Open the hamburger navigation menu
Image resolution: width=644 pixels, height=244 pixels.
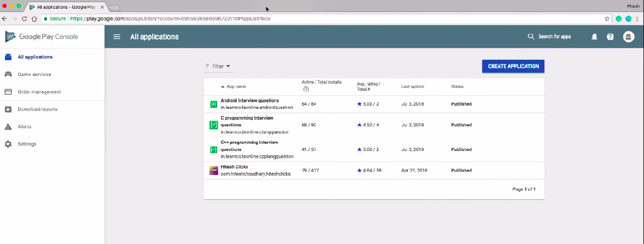click(117, 37)
